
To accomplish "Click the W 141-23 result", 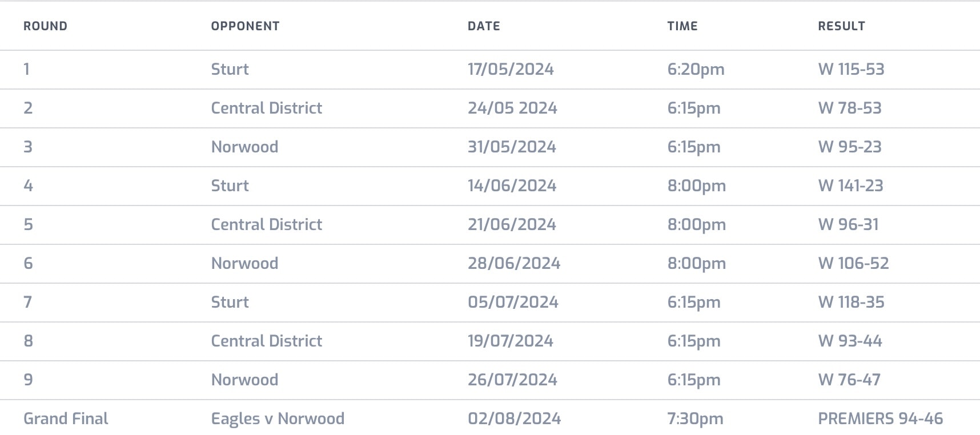I will [850, 186].
